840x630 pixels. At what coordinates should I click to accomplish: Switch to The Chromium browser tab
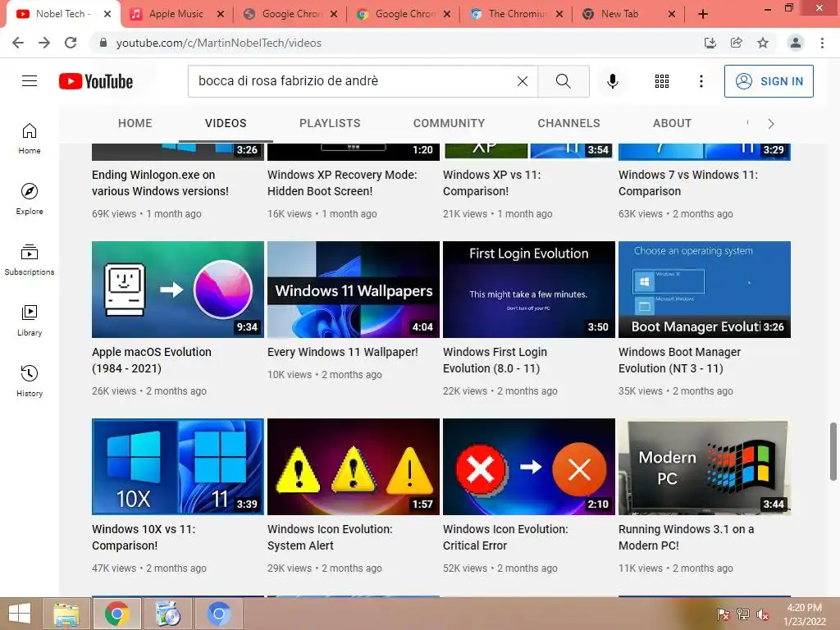click(x=517, y=14)
